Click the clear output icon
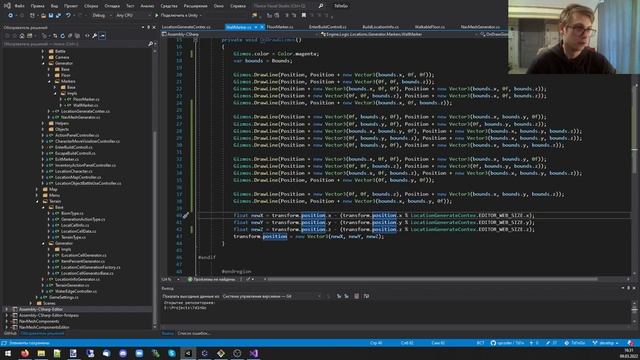 [356, 296]
